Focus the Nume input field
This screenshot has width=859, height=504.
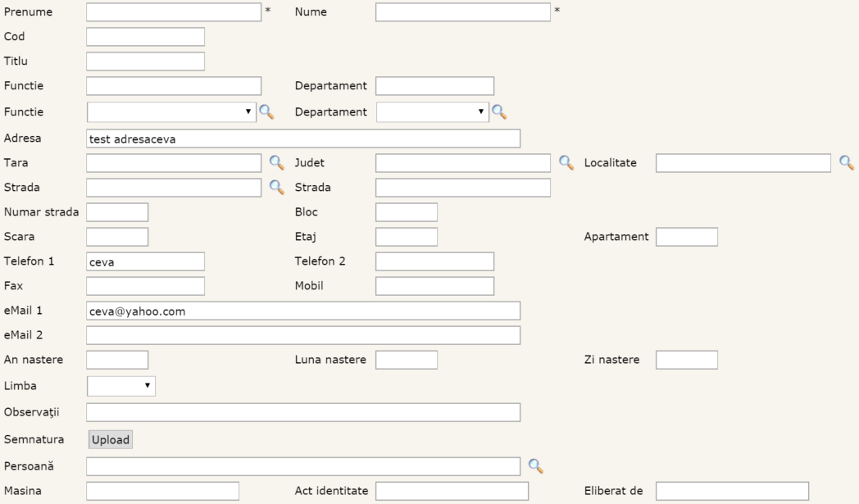pyautogui.click(x=462, y=12)
